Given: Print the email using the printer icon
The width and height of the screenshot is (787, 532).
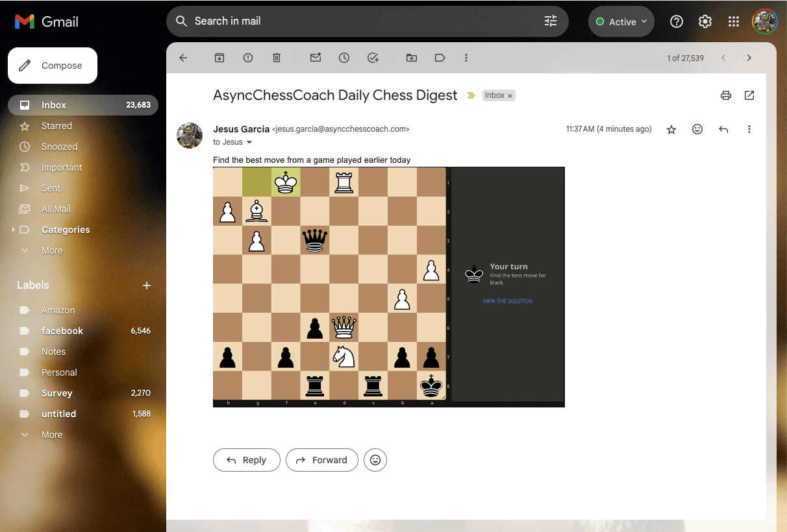Looking at the screenshot, I should pyautogui.click(x=726, y=95).
